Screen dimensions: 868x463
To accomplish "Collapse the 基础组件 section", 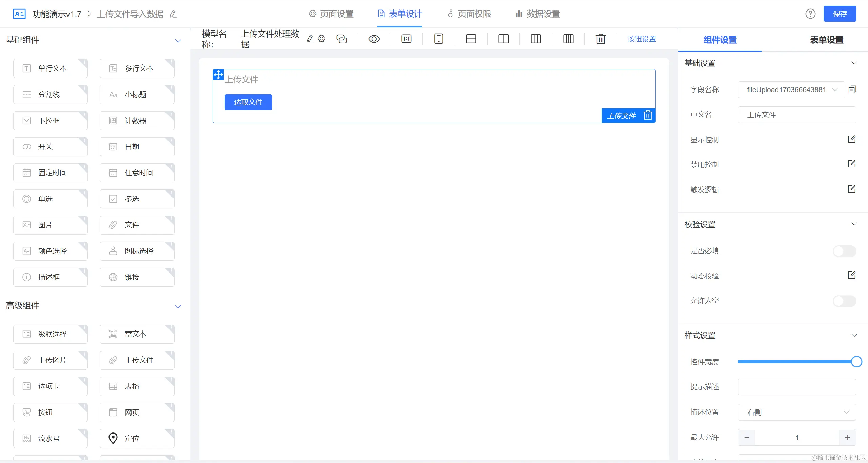I will coord(178,41).
